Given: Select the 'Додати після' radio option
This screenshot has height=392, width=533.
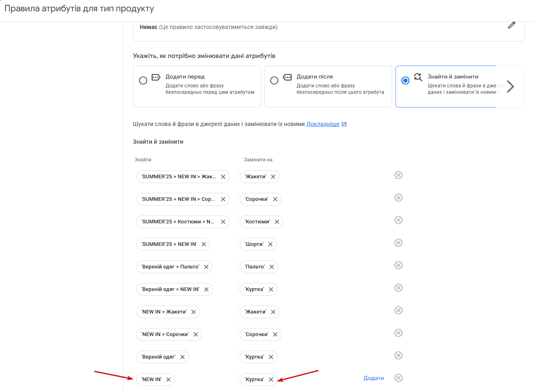Looking at the screenshot, I should [274, 80].
